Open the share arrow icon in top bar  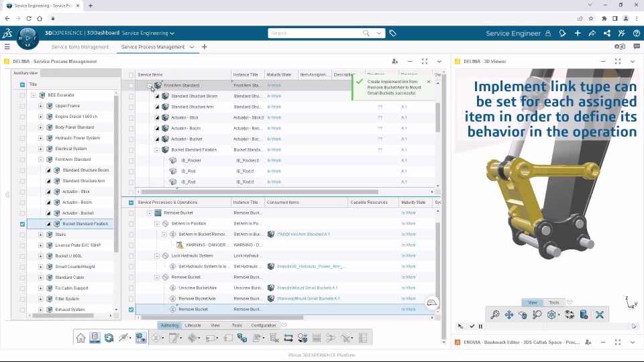(x=592, y=34)
